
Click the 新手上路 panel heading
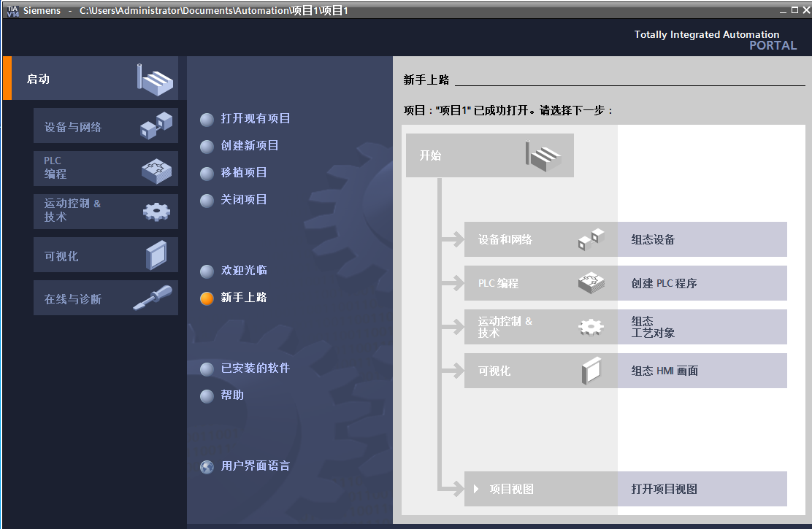click(x=426, y=80)
